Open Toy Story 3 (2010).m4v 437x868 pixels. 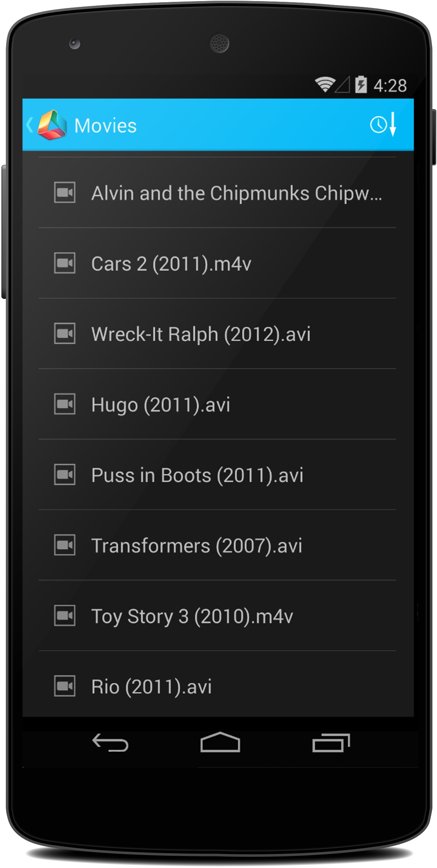[x=192, y=616]
